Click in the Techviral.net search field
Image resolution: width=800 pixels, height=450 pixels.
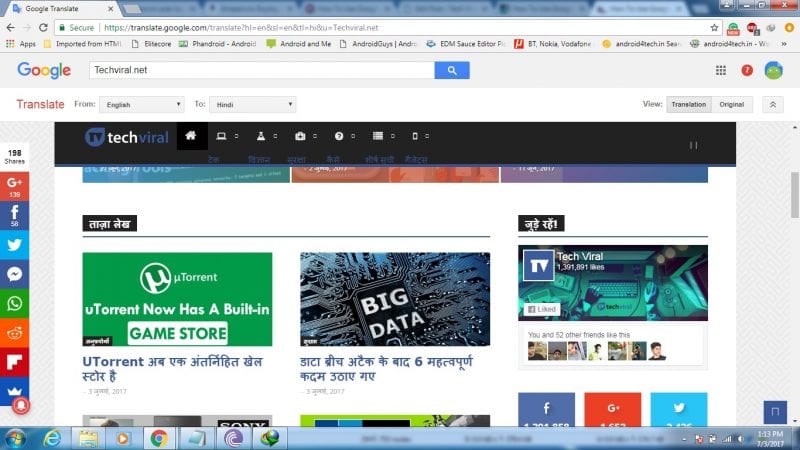tap(262, 70)
